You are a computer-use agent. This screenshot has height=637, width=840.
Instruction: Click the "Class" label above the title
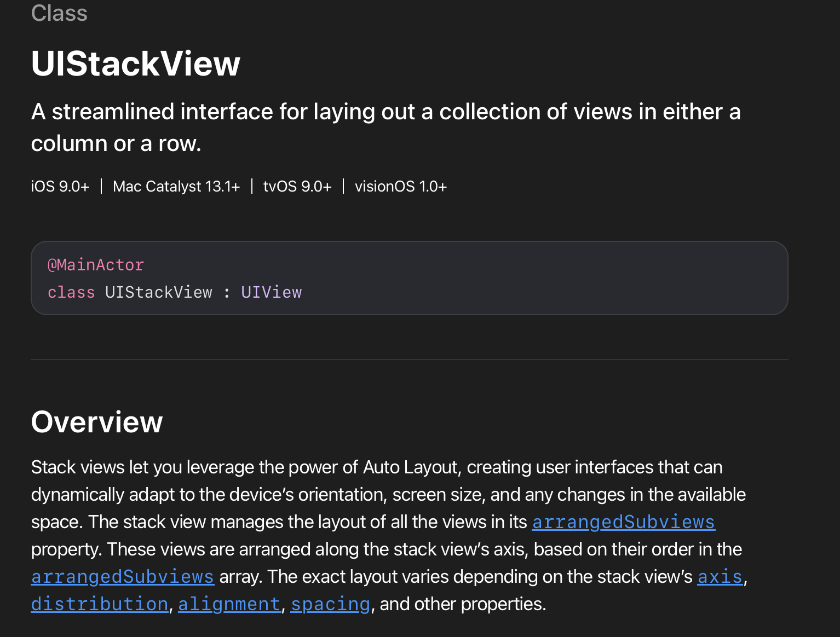[59, 13]
